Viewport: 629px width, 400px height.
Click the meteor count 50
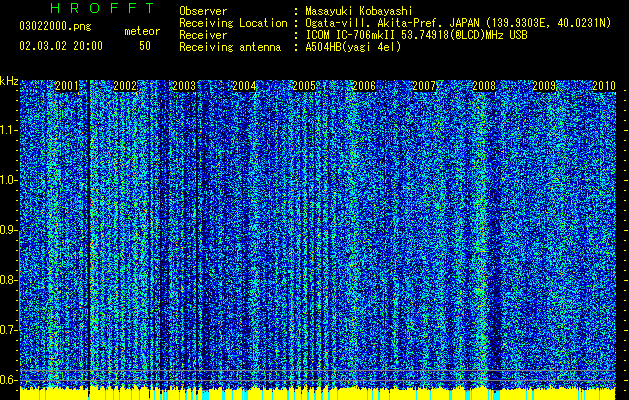145,46
